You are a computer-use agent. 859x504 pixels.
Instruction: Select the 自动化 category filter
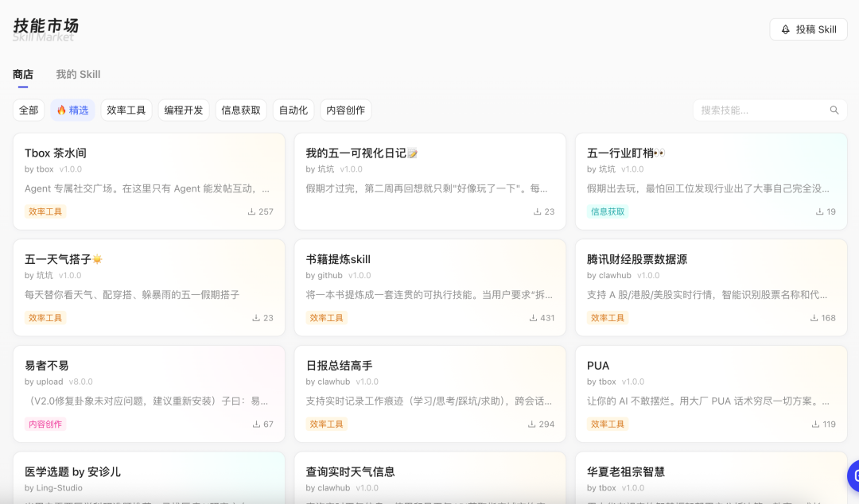coord(293,110)
